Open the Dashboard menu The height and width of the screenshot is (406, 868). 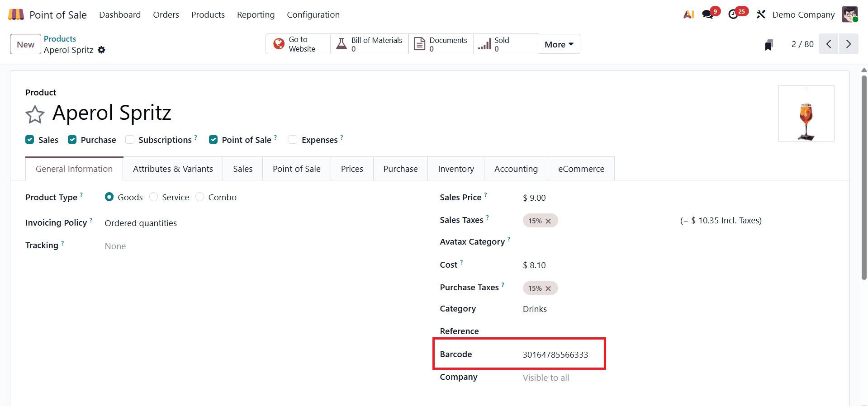pyautogui.click(x=120, y=14)
